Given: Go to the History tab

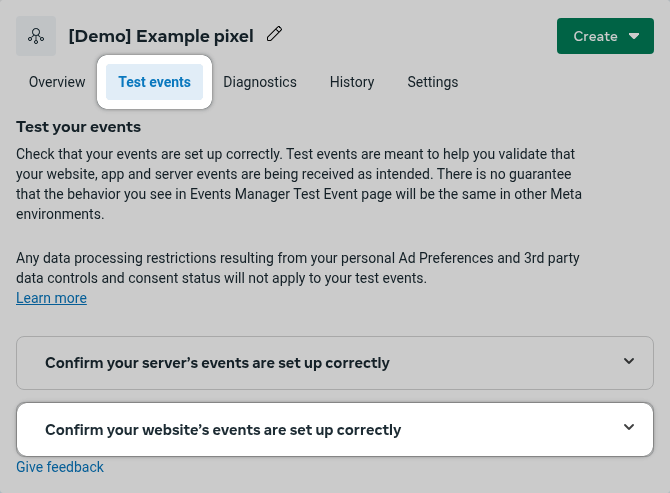Looking at the screenshot, I should point(352,82).
